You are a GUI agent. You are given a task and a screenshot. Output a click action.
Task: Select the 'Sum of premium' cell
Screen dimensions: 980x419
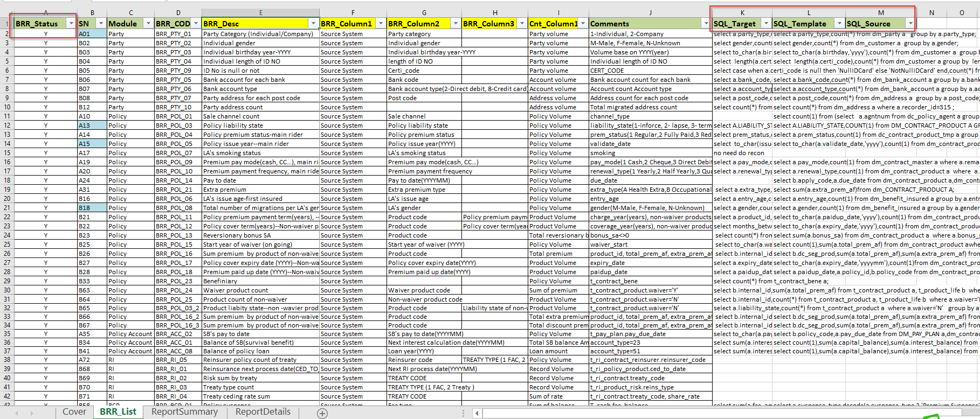tap(558, 290)
